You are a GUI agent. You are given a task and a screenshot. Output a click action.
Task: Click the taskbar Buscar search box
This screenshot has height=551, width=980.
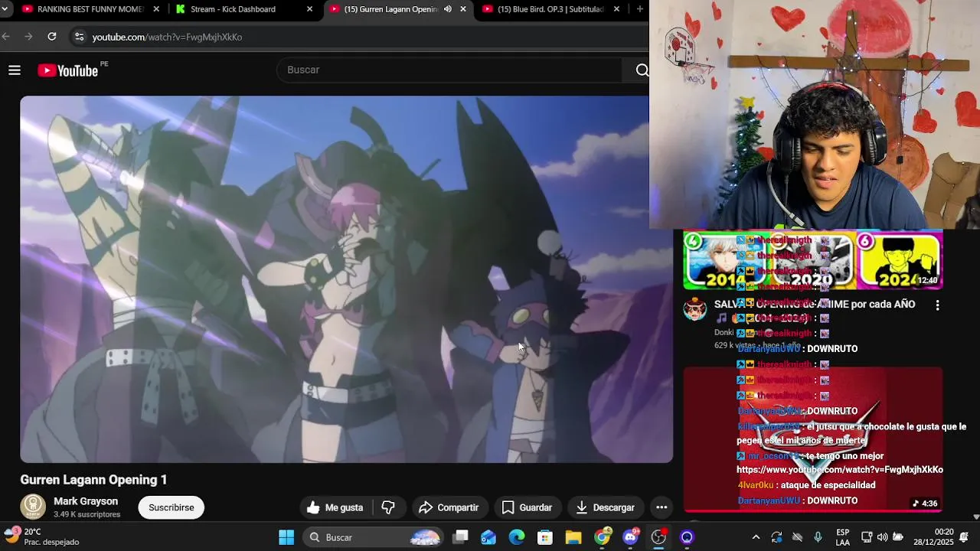(x=374, y=537)
